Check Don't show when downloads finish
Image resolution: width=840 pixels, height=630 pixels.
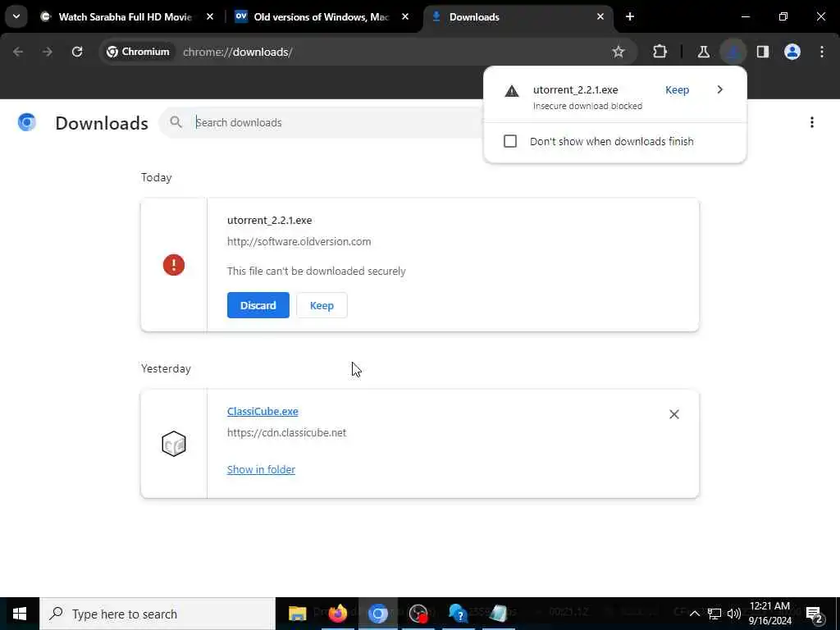click(510, 141)
